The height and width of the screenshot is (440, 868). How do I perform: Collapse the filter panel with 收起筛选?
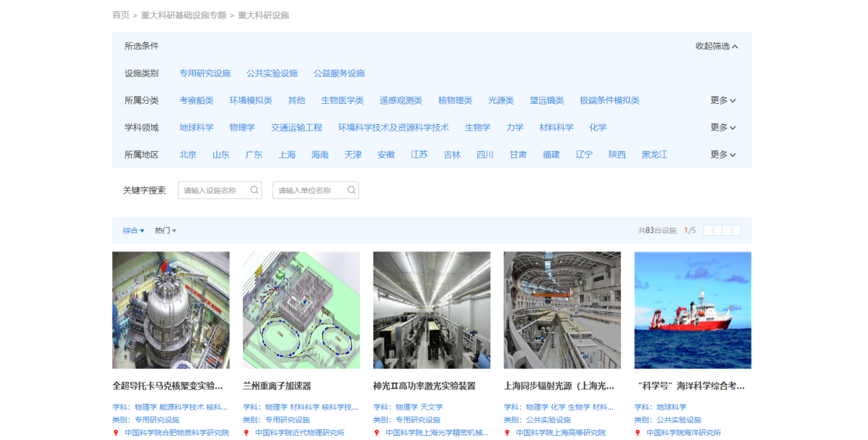[717, 46]
